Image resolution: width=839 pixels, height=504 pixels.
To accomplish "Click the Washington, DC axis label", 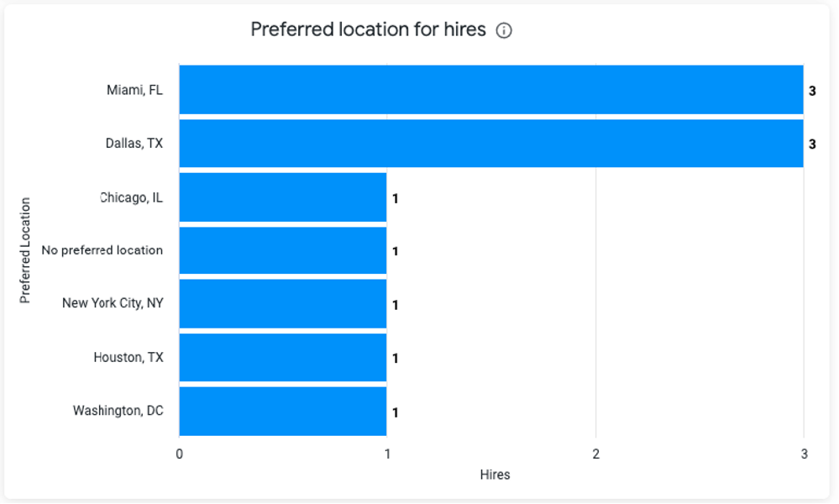I will pos(118,411).
